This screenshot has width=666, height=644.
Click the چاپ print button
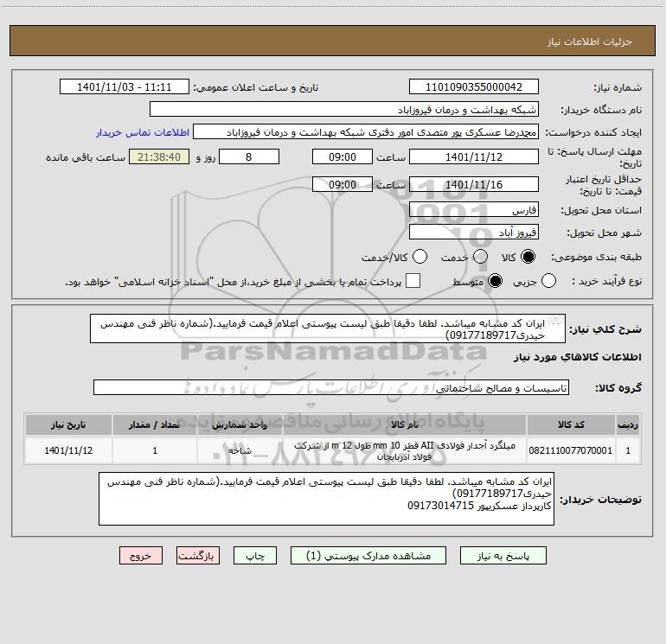(x=255, y=556)
